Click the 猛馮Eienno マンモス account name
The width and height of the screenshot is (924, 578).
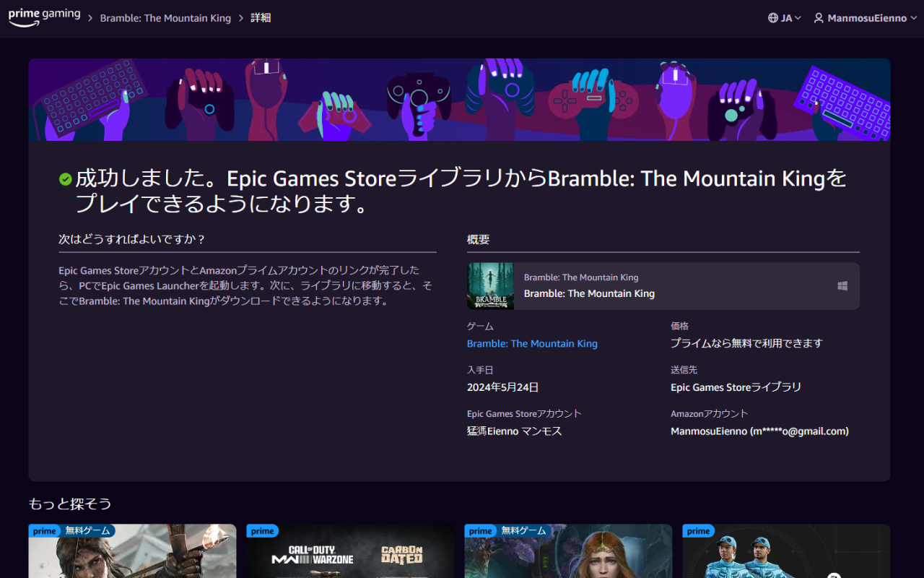514,431
